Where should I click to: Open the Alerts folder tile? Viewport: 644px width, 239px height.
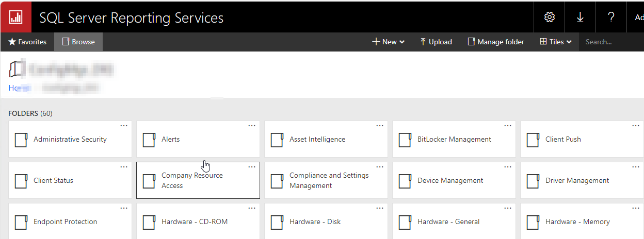pyautogui.click(x=198, y=139)
